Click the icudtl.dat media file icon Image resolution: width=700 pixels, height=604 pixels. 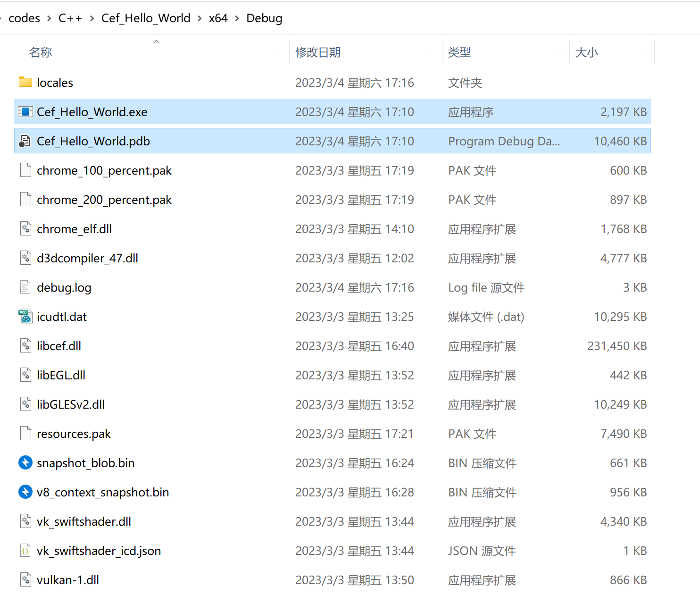pos(25,317)
